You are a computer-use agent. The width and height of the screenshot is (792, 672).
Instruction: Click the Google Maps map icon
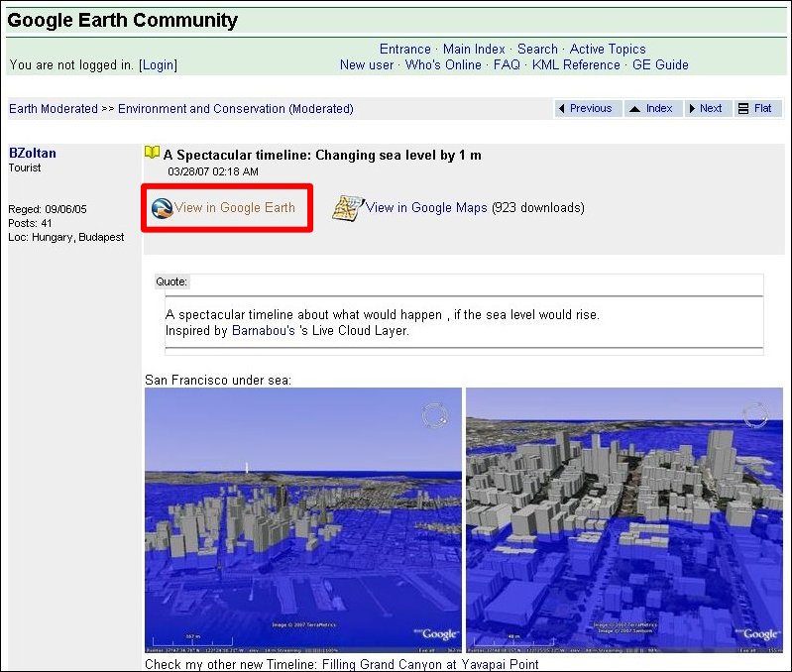[x=348, y=208]
